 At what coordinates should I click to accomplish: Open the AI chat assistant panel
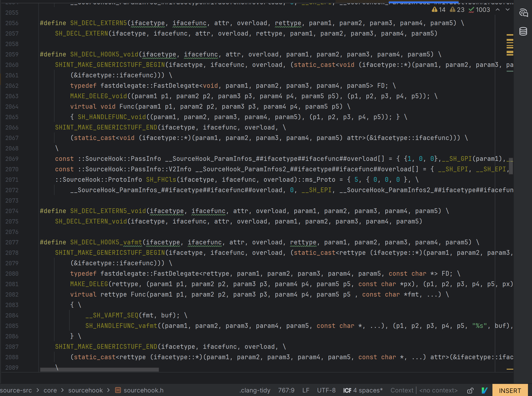pyautogui.click(x=523, y=13)
